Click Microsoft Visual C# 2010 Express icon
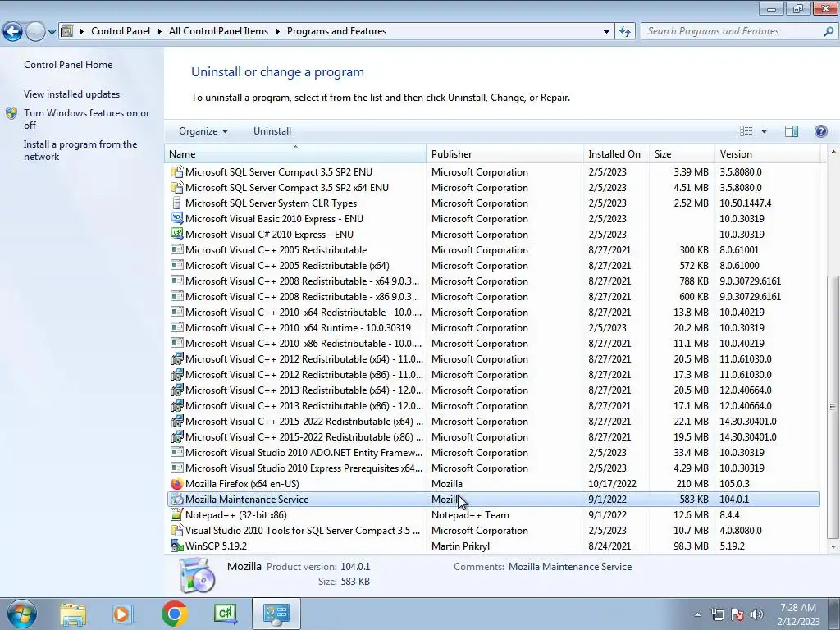Screen dimensions: 840x630 (176, 234)
